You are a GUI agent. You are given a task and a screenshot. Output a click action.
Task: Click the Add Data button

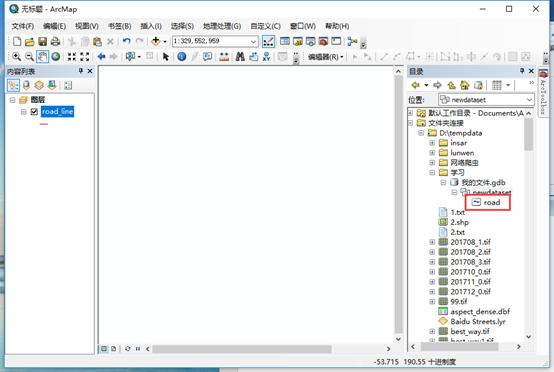tap(155, 41)
